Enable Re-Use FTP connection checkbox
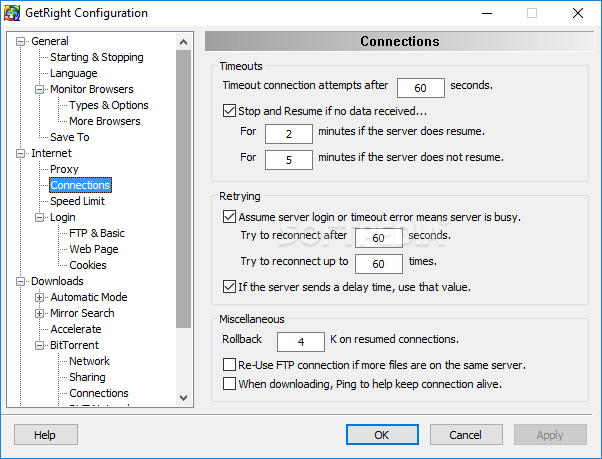The height and width of the screenshot is (459, 602). [x=229, y=365]
